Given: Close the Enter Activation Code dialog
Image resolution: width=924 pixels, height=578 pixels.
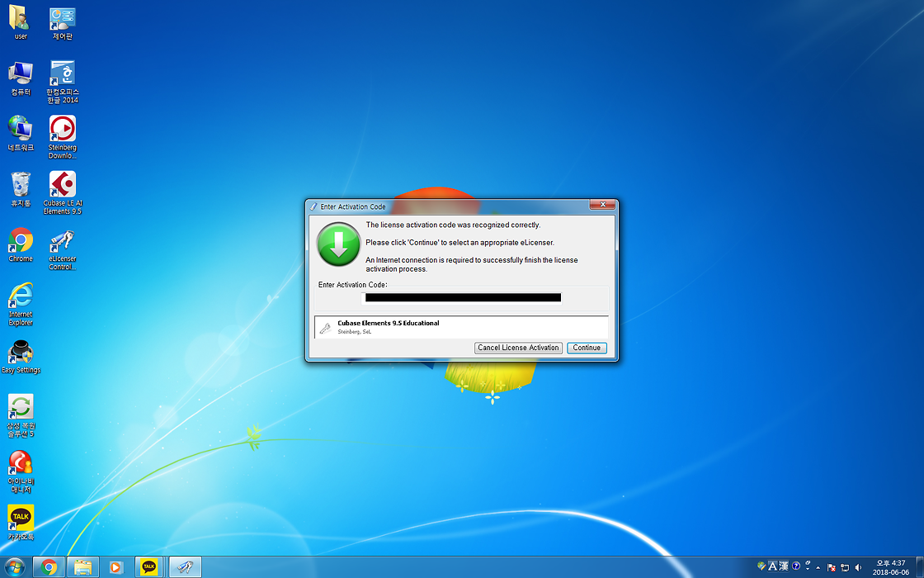Looking at the screenshot, I should click(x=602, y=205).
